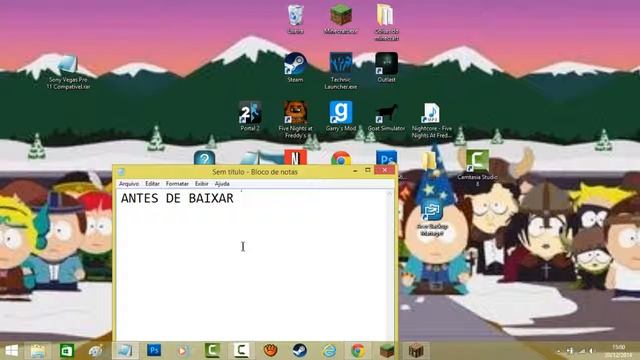The height and width of the screenshot is (360, 640).
Task: Open the Windows Start button
Action: [11, 351]
